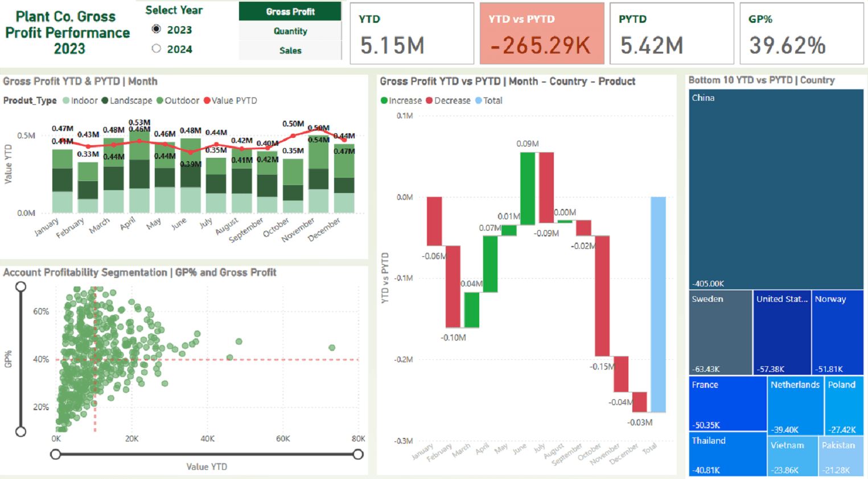Viewport: 868px width, 479px height.
Task: Select the China treemap tile
Action: click(x=776, y=189)
